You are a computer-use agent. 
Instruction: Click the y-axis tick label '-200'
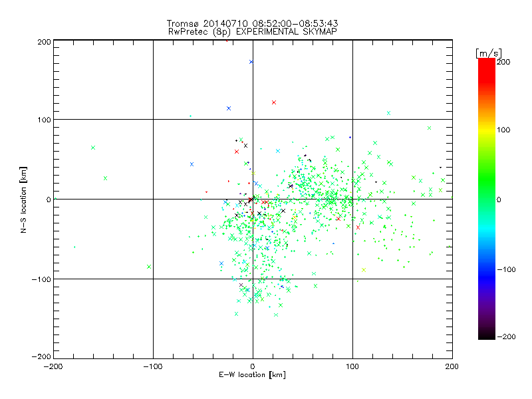[x=41, y=356]
